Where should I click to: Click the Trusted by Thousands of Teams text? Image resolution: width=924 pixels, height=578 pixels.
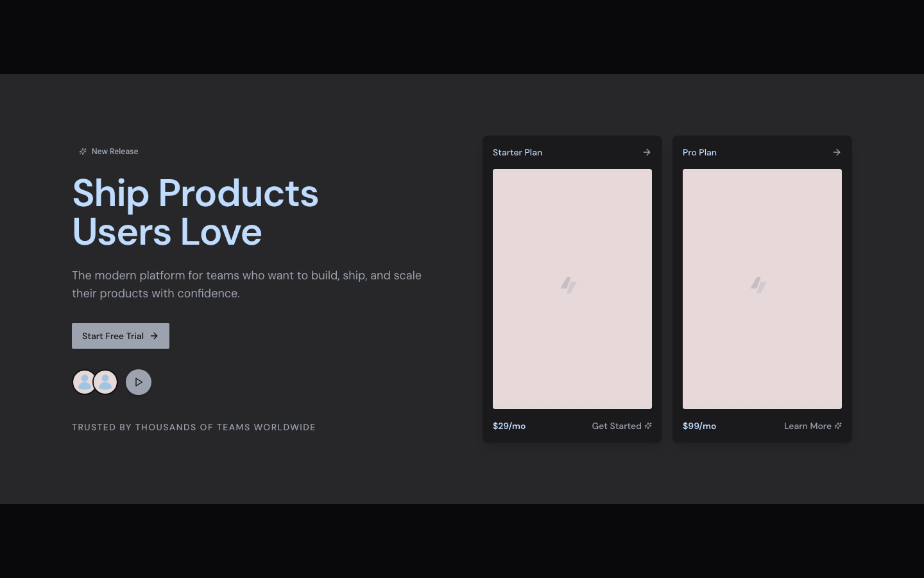click(x=194, y=427)
